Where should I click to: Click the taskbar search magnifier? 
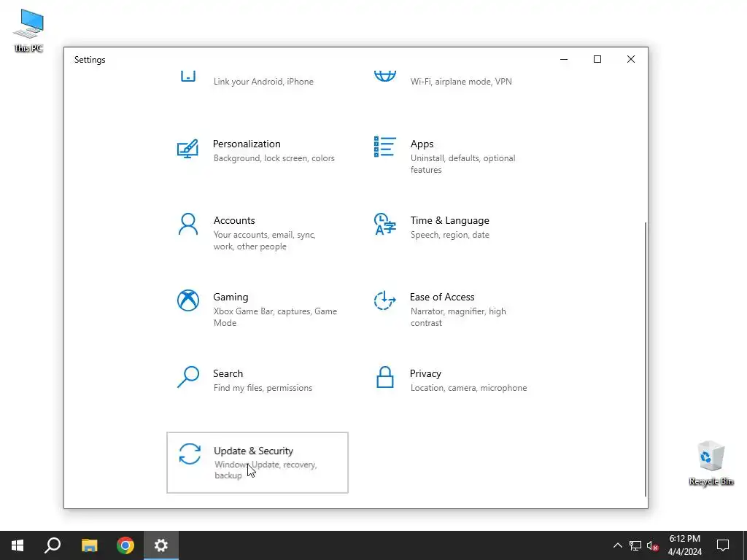53,545
